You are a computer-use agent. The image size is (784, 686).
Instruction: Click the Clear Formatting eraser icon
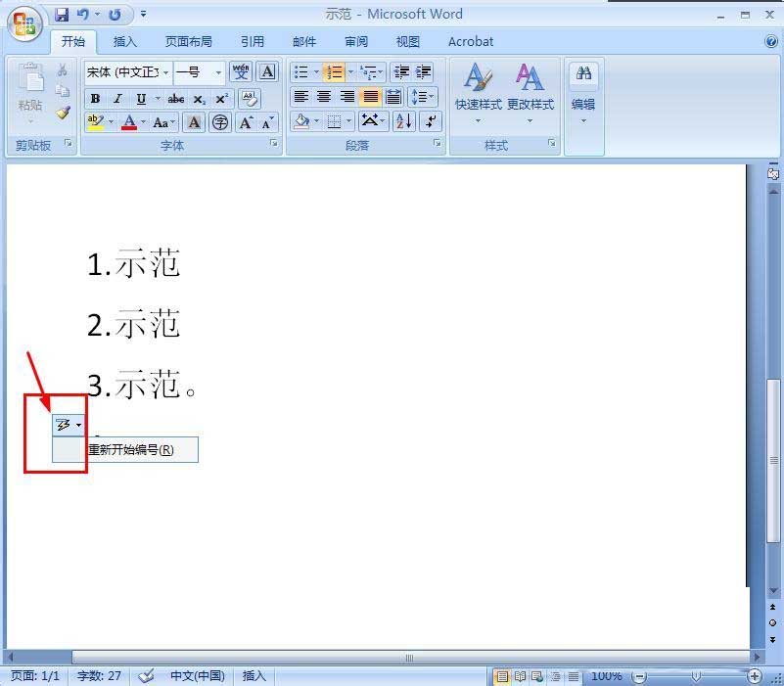coord(249,99)
